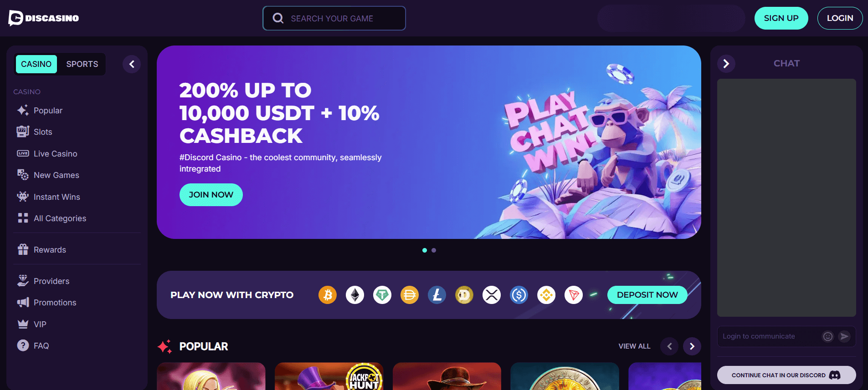Click the Join Now banner button
The width and height of the screenshot is (868, 390).
click(211, 195)
